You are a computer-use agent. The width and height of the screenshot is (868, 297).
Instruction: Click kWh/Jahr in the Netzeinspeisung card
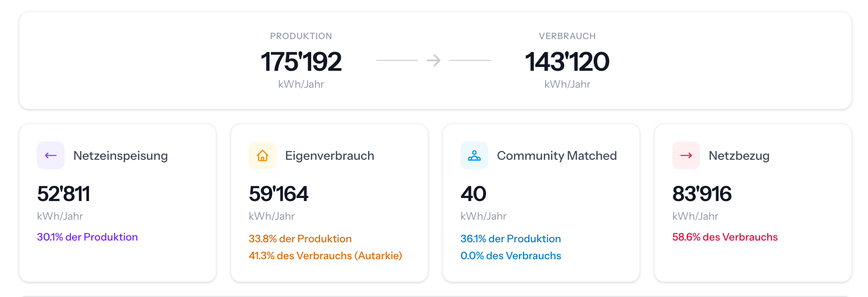coord(60,216)
